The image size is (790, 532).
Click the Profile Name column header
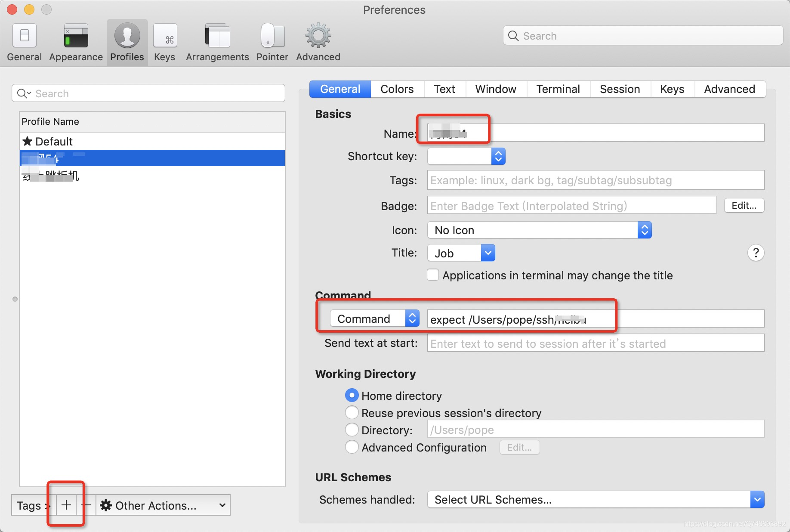152,122
